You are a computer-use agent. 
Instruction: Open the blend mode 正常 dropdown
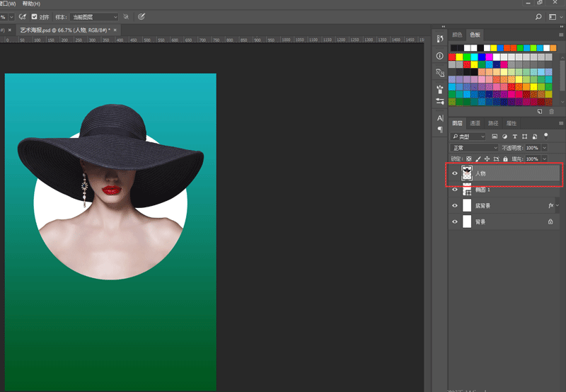click(474, 148)
